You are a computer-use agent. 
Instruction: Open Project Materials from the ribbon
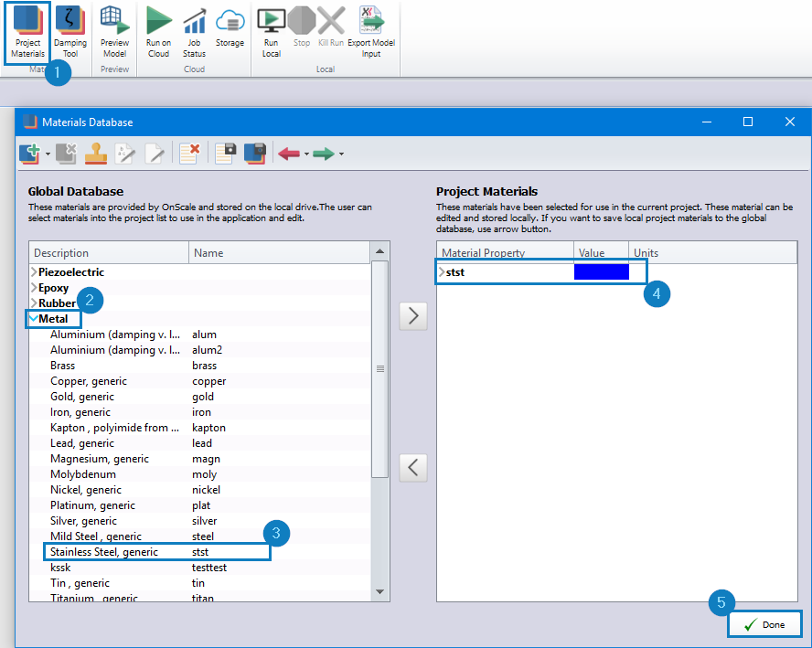tap(27, 32)
